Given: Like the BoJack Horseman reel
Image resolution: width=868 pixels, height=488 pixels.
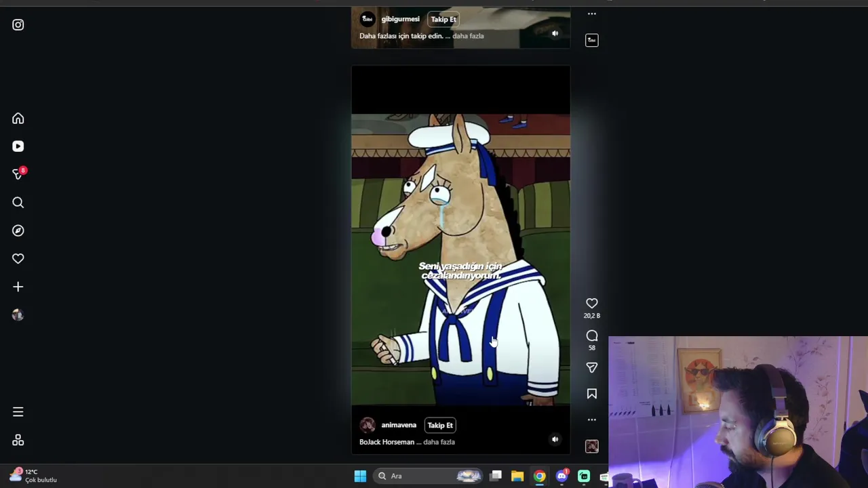Looking at the screenshot, I should (592, 303).
